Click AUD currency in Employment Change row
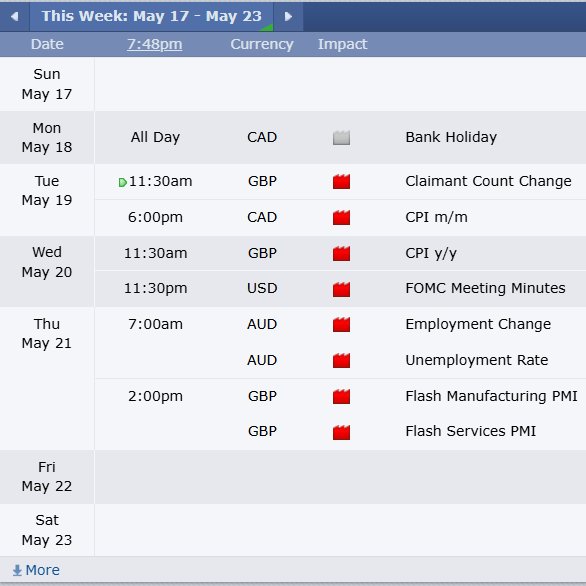 click(262, 324)
